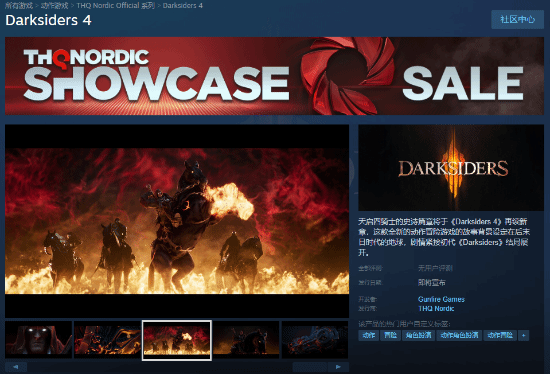
Task: Click the 即将宣布 release date text
Action: [431, 282]
